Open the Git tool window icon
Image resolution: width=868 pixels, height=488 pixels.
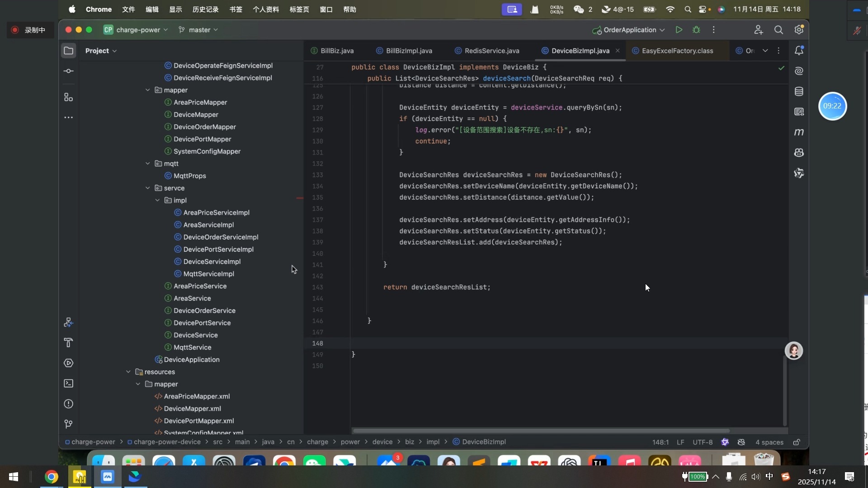point(68,424)
